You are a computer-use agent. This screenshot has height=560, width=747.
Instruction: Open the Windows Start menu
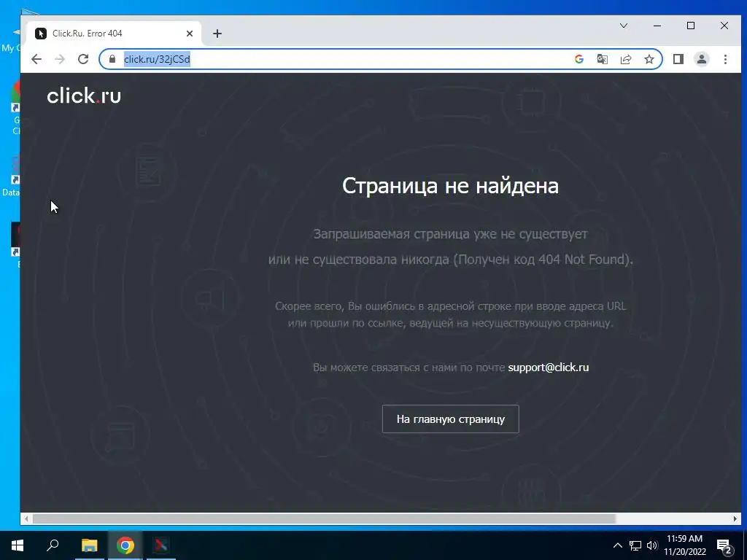[18, 545]
